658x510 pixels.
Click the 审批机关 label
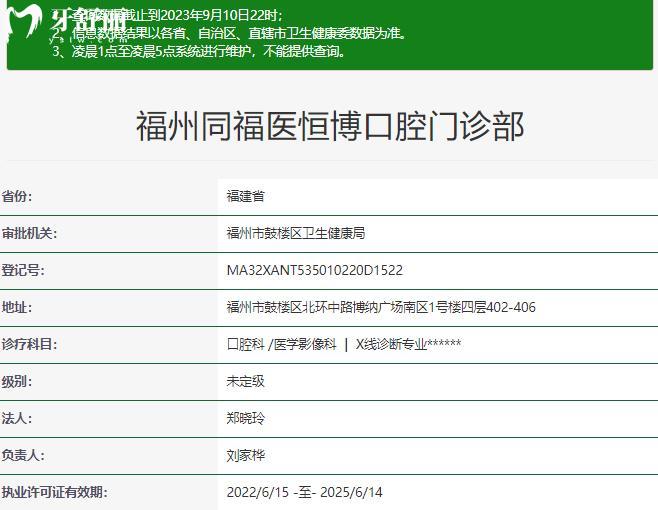[29, 233]
